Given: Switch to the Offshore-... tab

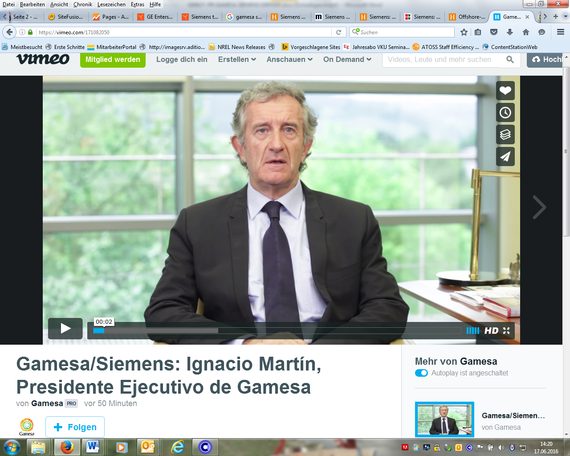Looking at the screenshot, I should pos(467,17).
